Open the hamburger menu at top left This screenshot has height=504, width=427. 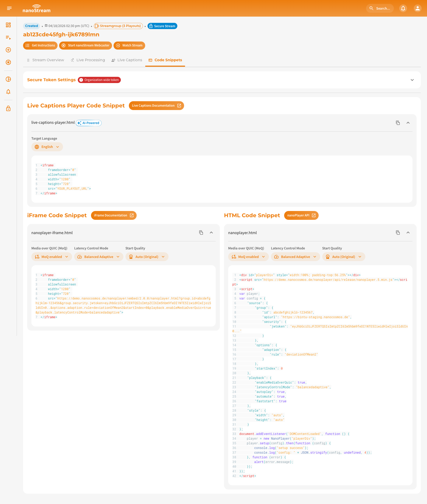[9, 8]
